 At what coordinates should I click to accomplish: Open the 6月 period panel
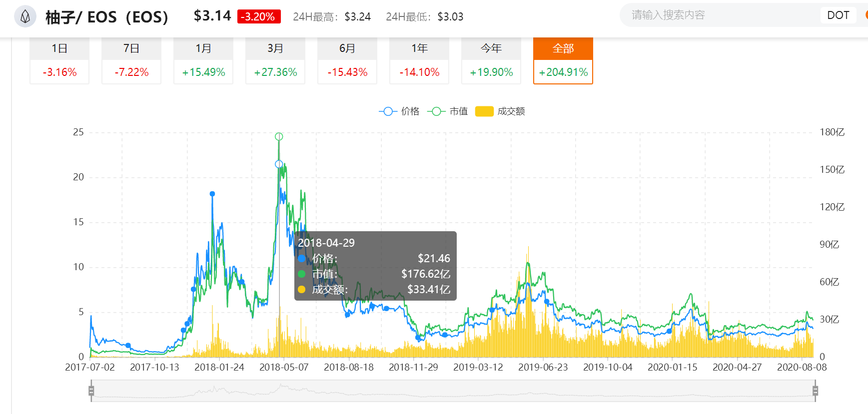point(347,60)
